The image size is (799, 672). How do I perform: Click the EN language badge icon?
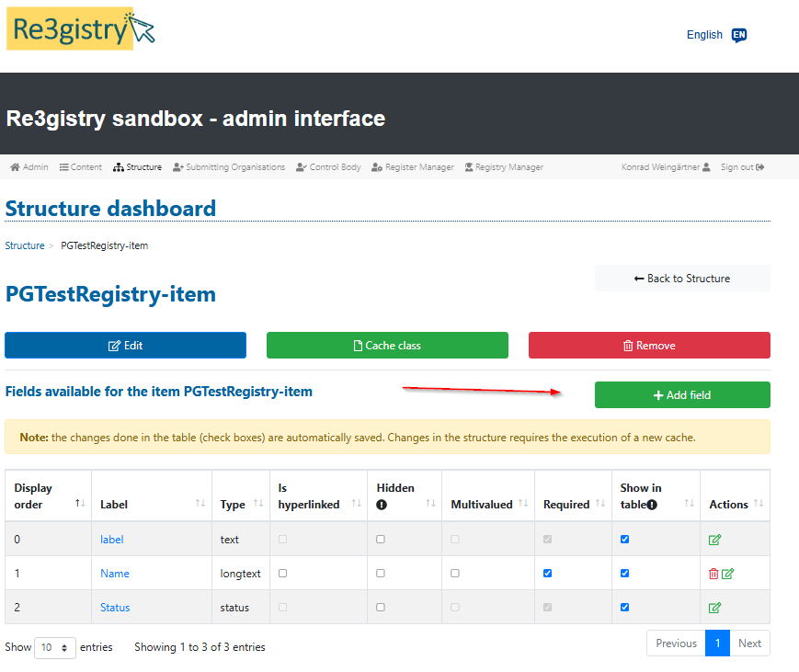coord(739,35)
